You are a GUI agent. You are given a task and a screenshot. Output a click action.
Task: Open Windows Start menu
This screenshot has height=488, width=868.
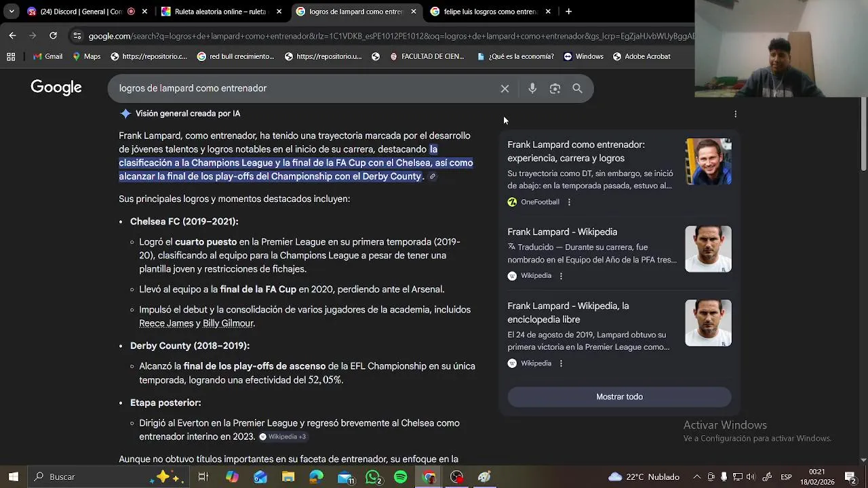click(13, 476)
